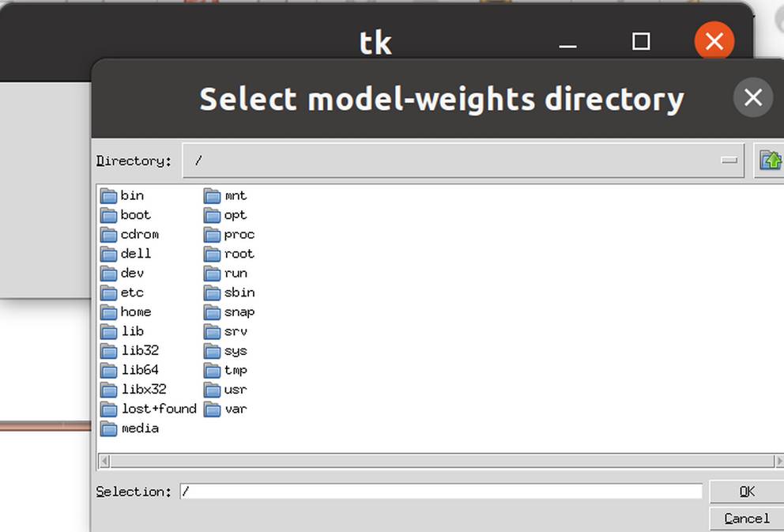
Task: Select the opt folder
Action: click(235, 215)
